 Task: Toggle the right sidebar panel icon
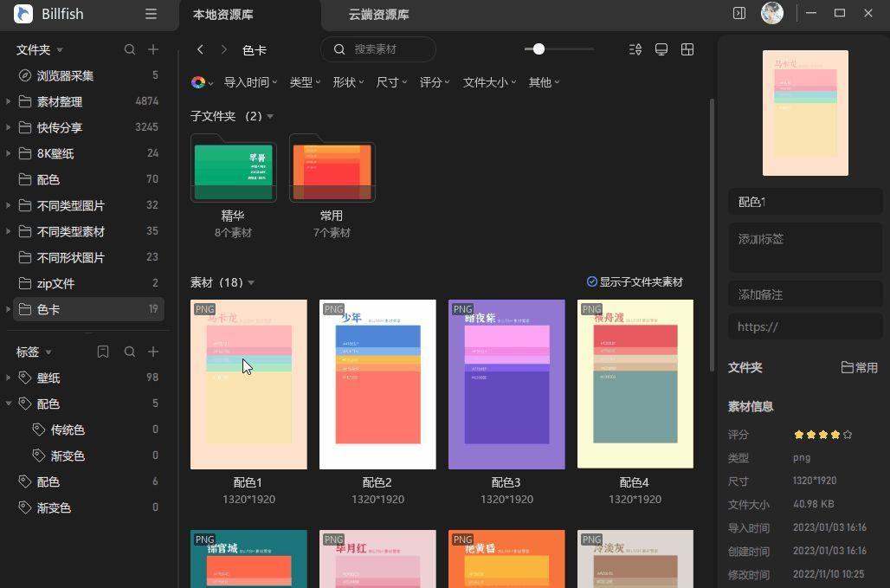pos(739,13)
